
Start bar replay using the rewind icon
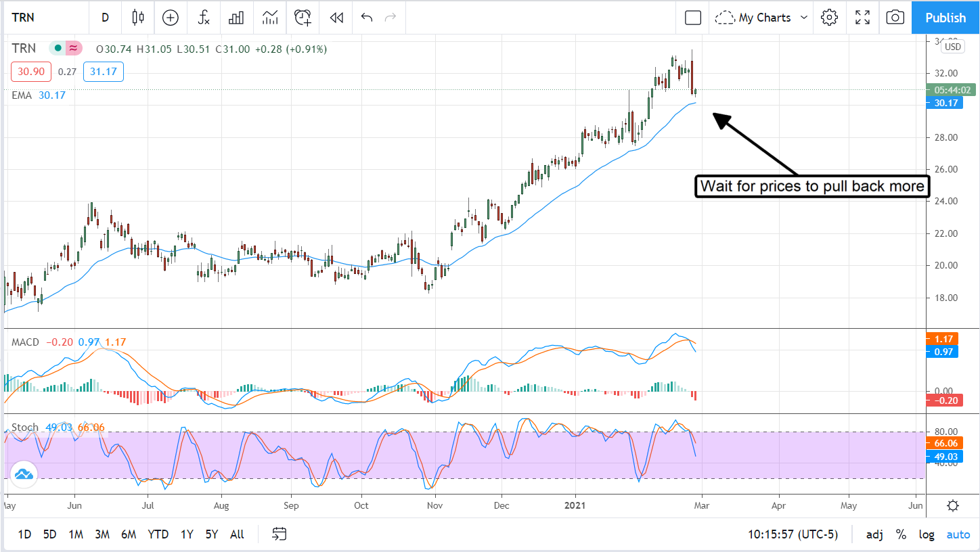336,18
